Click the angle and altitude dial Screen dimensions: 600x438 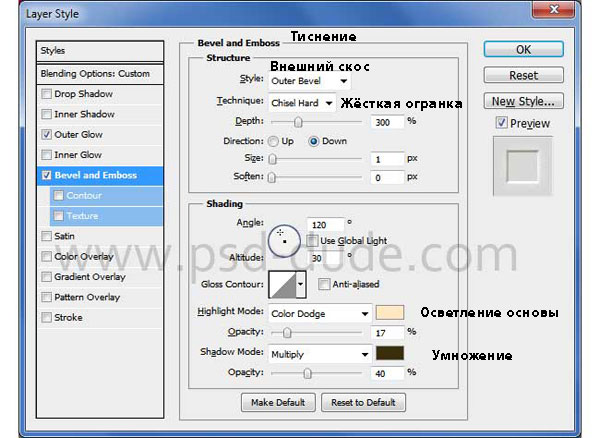[284, 241]
